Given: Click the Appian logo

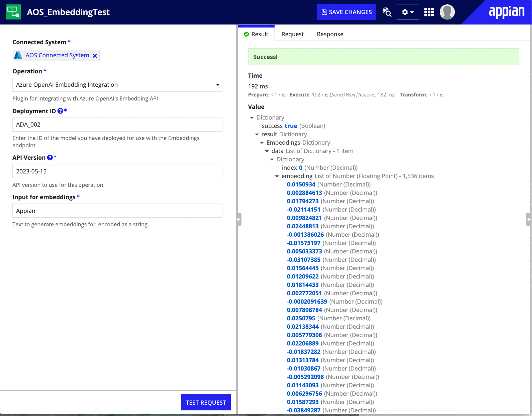Looking at the screenshot, I should click(507, 12).
